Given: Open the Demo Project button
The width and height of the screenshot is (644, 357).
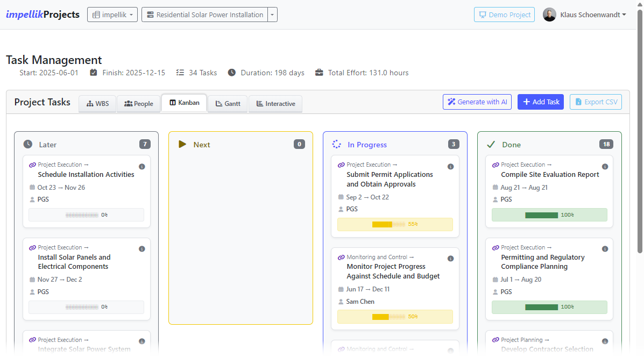Looking at the screenshot, I should point(504,15).
